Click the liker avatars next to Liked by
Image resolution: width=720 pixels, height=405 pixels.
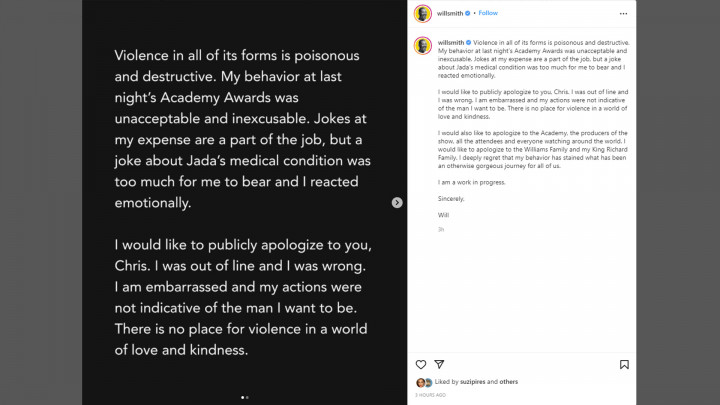tap(424, 382)
